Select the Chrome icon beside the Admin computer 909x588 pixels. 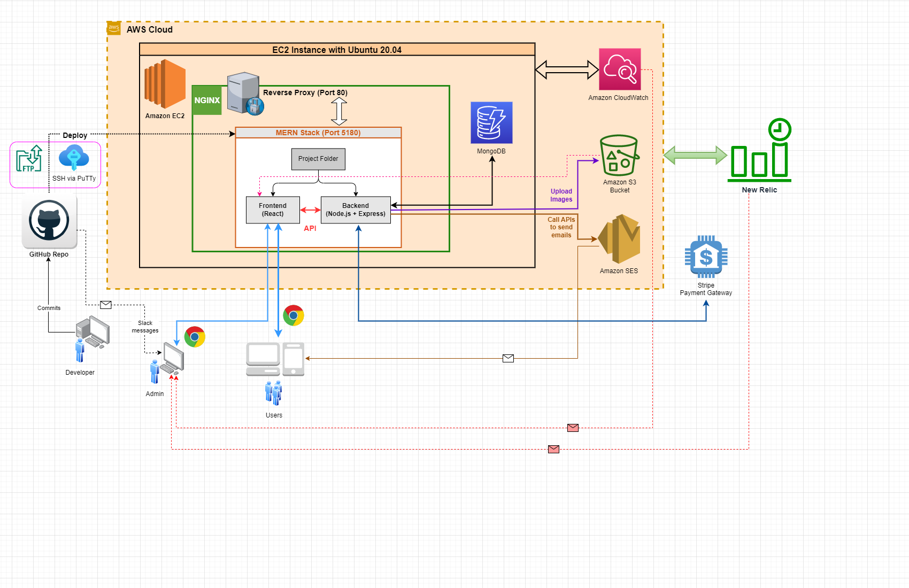click(x=195, y=337)
